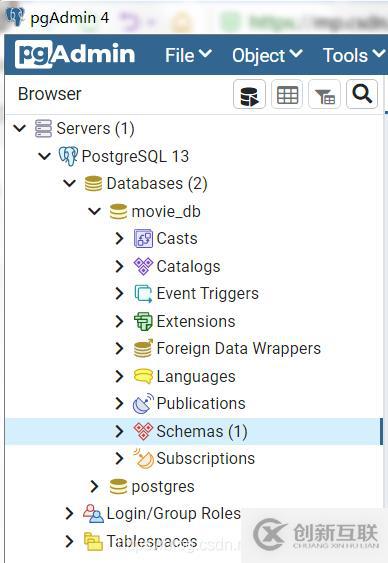Select the 'movie_db' tree label
This screenshot has height=563, width=388.
166,211
